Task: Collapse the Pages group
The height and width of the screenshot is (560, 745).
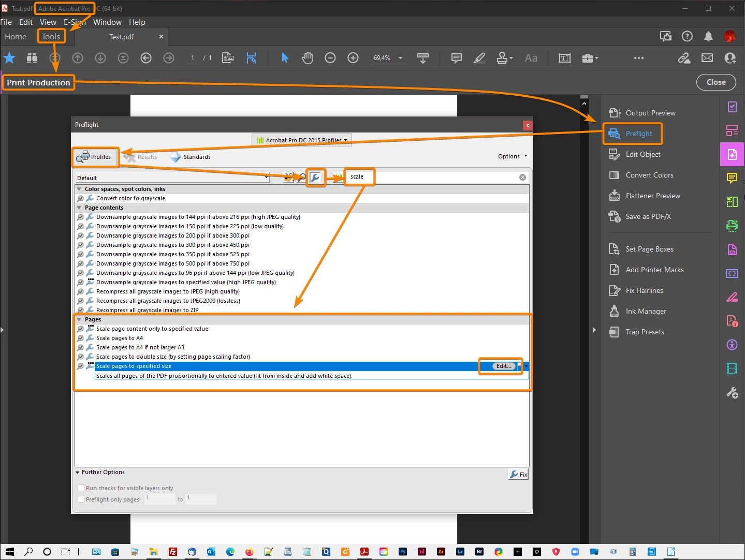Action: tap(79, 320)
